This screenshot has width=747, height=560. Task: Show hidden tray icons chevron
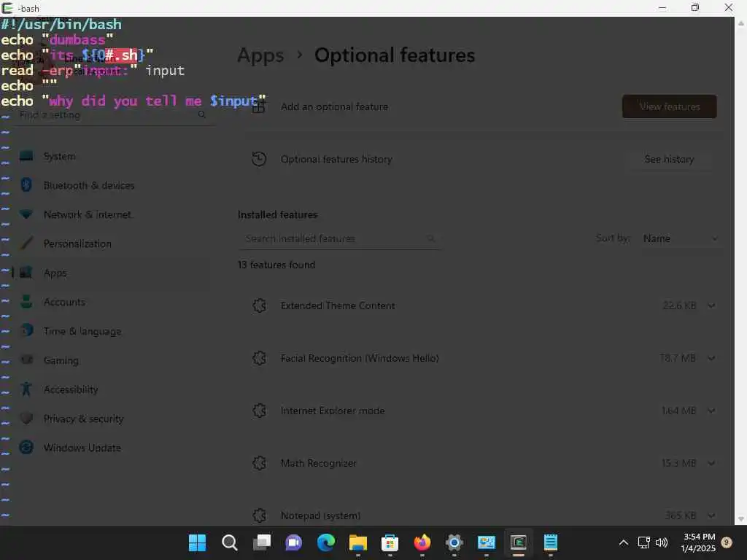coord(623,542)
